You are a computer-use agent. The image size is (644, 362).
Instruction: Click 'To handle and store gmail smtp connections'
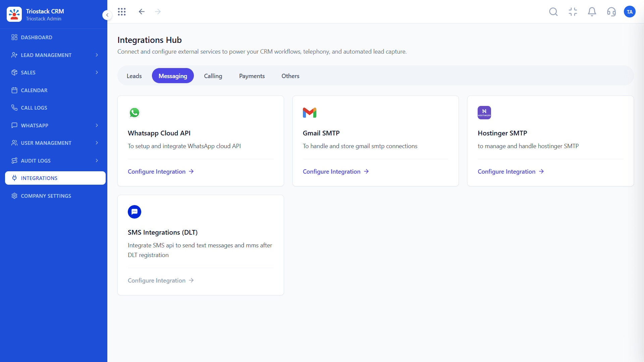[x=360, y=146]
